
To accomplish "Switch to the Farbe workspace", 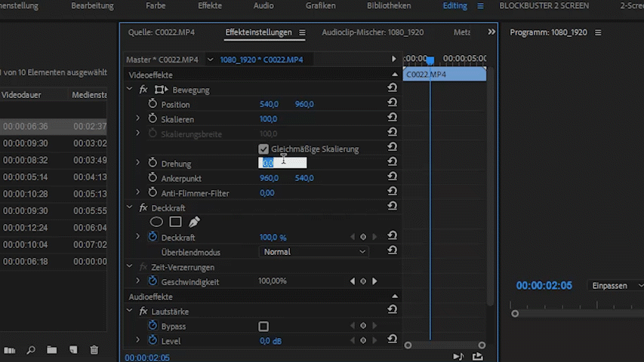I will pyautogui.click(x=156, y=6).
